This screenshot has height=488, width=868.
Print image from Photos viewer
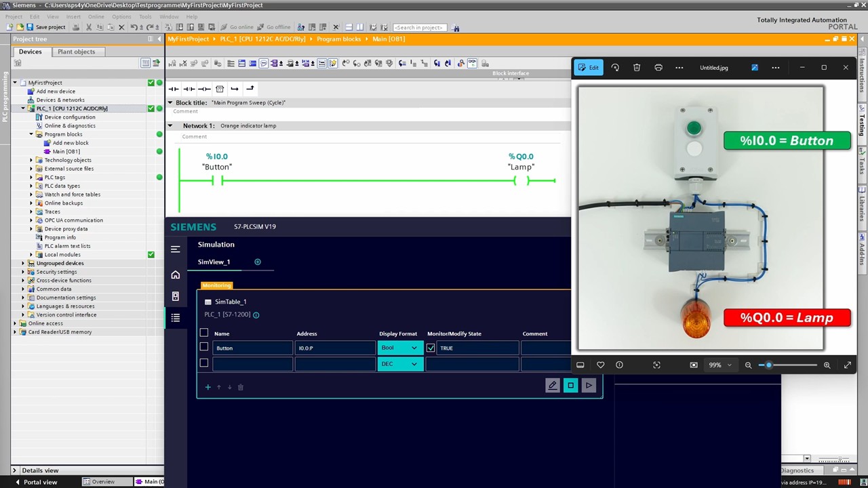coord(658,68)
